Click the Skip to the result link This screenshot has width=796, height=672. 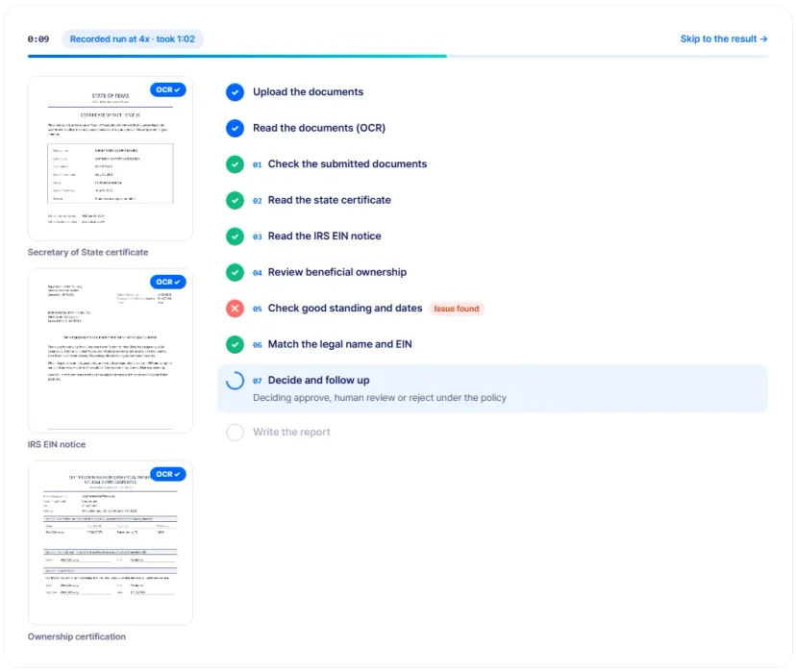(x=723, y=39)
